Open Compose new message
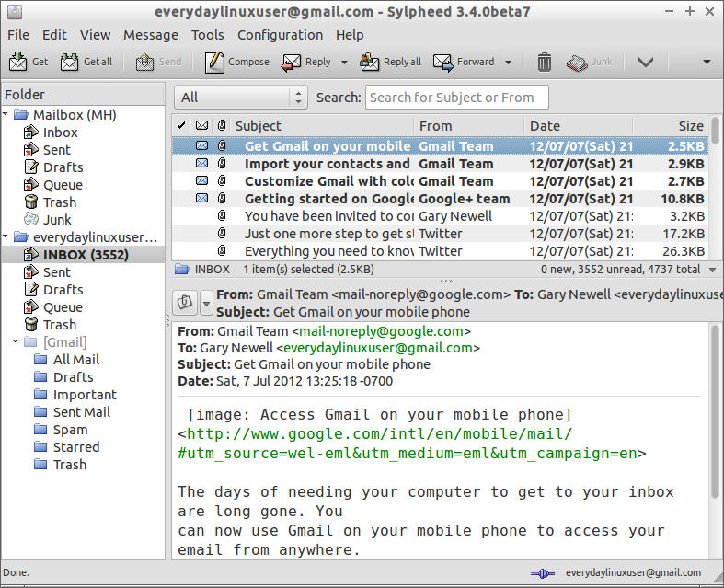 point(237,62)
